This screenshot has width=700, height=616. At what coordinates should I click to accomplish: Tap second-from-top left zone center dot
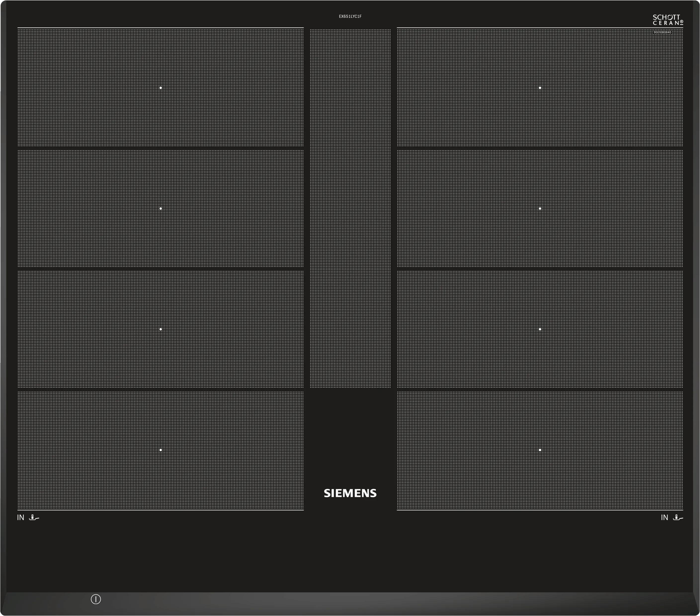coord(161,208)
